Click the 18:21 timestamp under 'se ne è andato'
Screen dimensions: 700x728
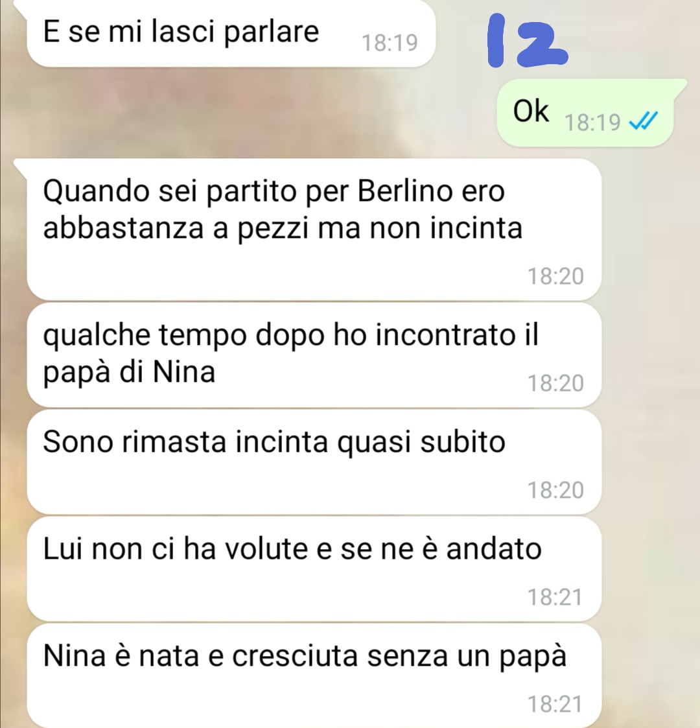coord(555,597)
